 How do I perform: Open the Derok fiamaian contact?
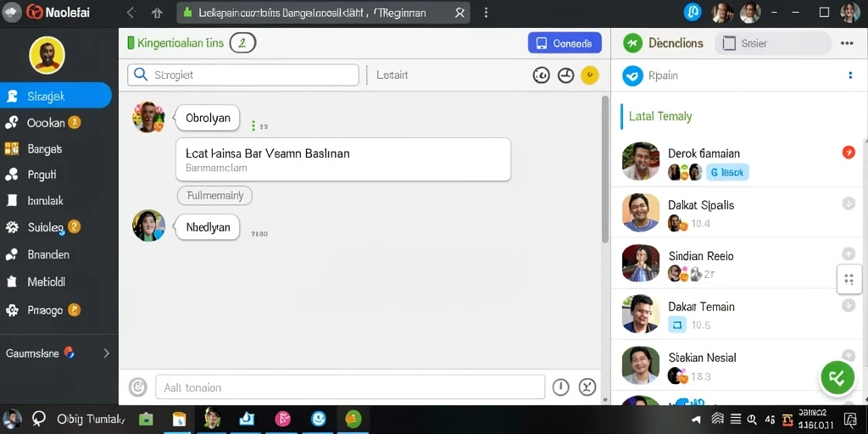pos(738,161)
